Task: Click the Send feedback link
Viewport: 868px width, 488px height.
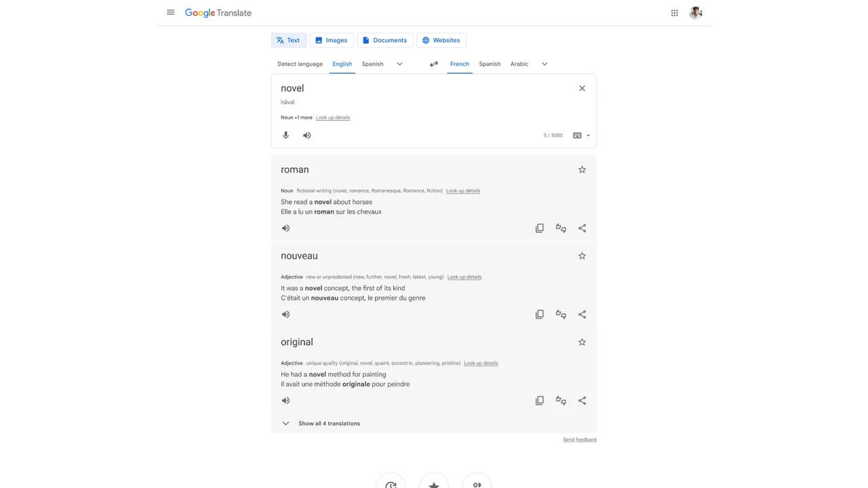Action: [x=580, y=439]
